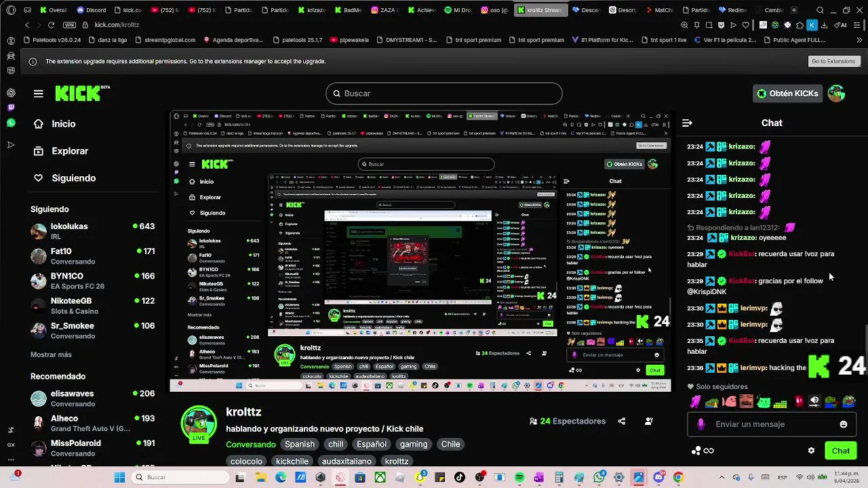Insert the purple praying hands quick emote
Image resolution: width=868 pixels, height=488 pixels.
tap(695, 402)
